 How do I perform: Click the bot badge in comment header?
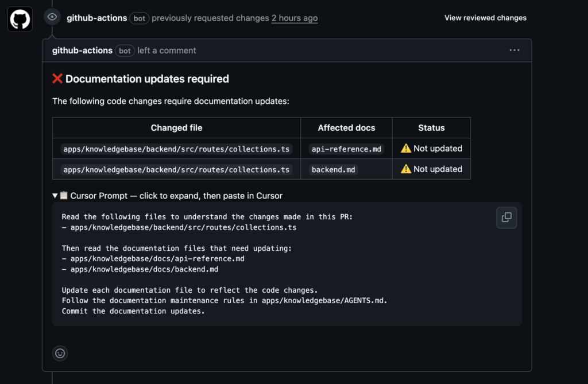[125, 51]
